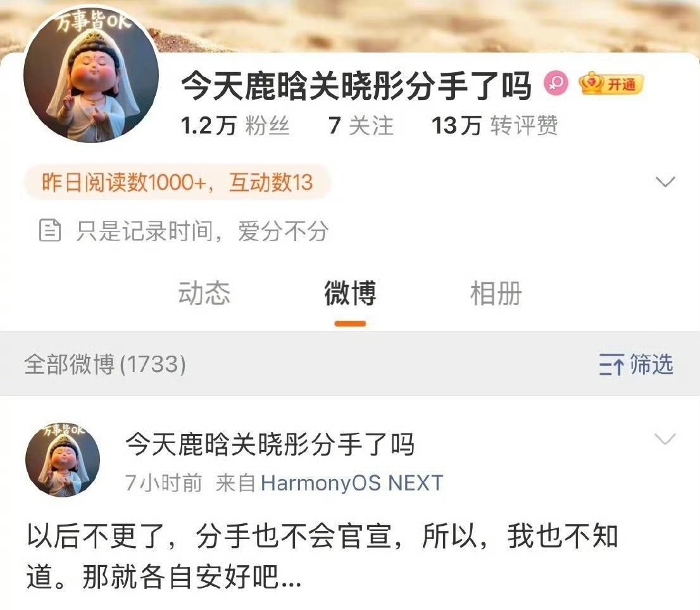700x610 pixels.
Task: Tap the pink female gender badge icon
Action: [556, 83]
